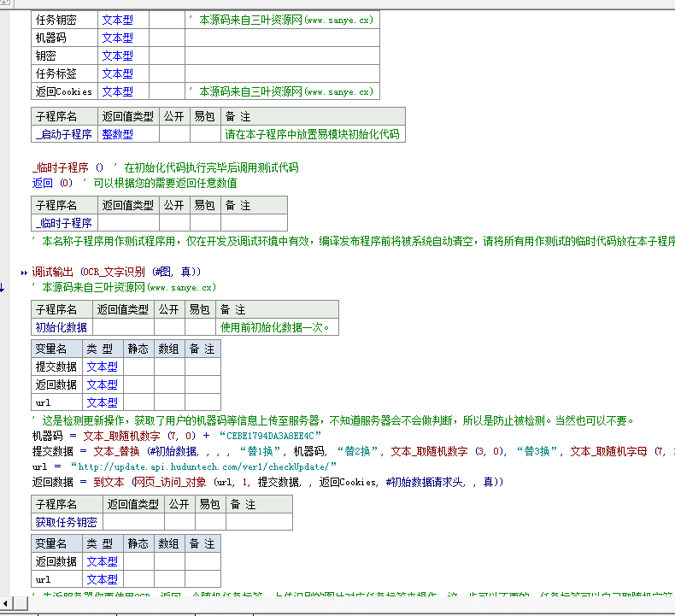
Task: Click the 返回 (0) statement
Action: coord(52,183)
